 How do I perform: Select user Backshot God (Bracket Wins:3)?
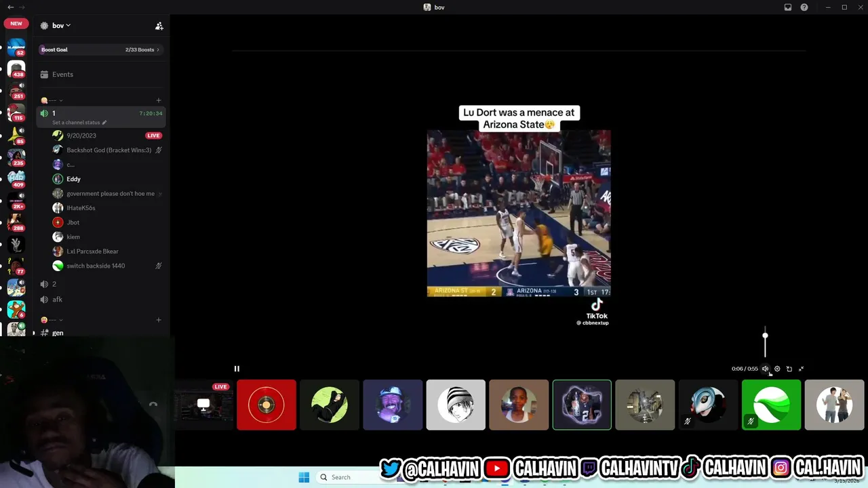(108, 150)
